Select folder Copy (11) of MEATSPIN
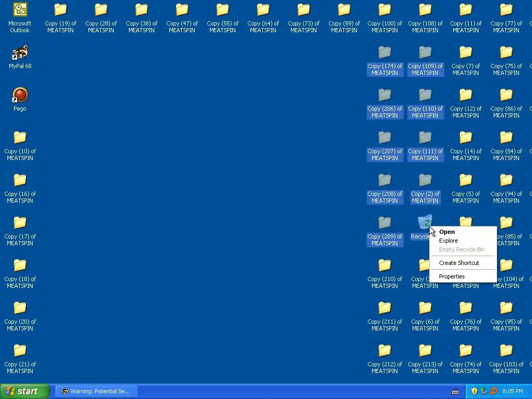The width and height of the screenshot is (532, 399). pos(465,18)
